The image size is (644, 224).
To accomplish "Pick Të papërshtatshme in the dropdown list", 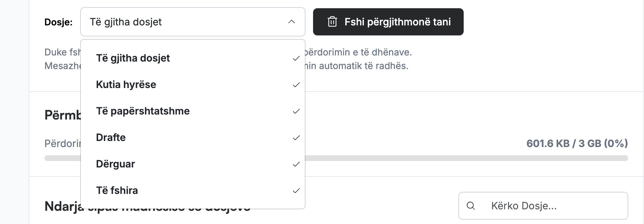I will click(193, 111).
